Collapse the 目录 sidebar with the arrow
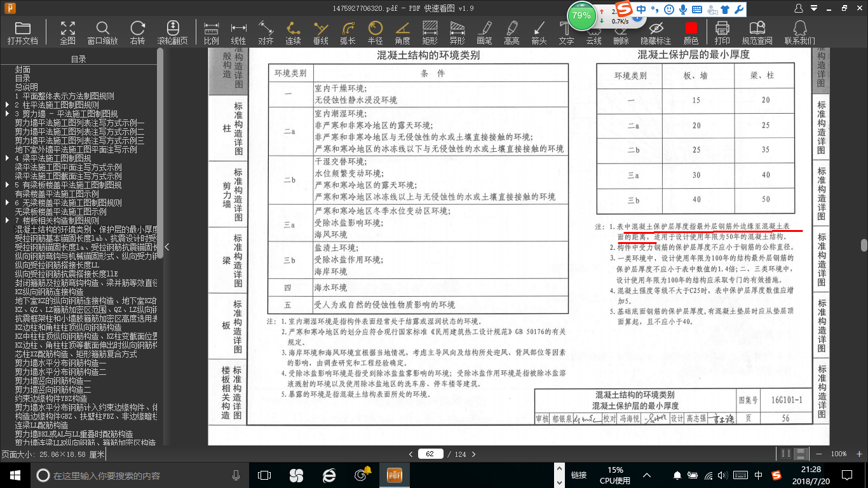This screenshot has width=868, height=488. [166, 247]
